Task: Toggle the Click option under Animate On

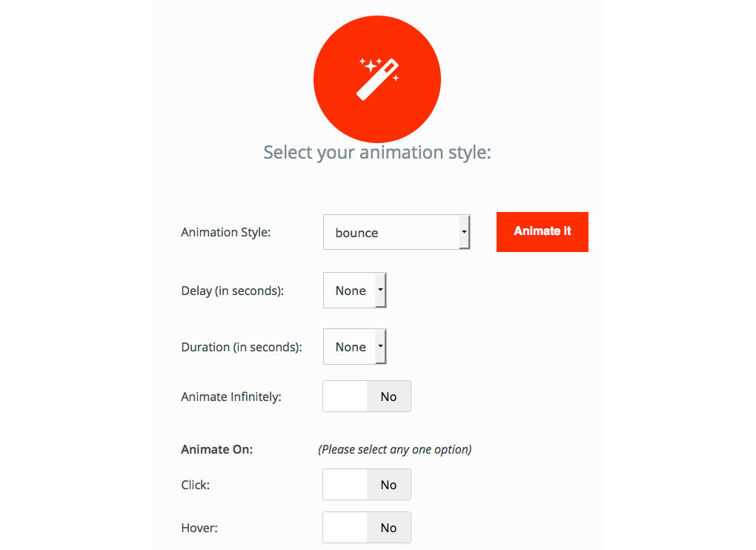Action: coord(366,484)
